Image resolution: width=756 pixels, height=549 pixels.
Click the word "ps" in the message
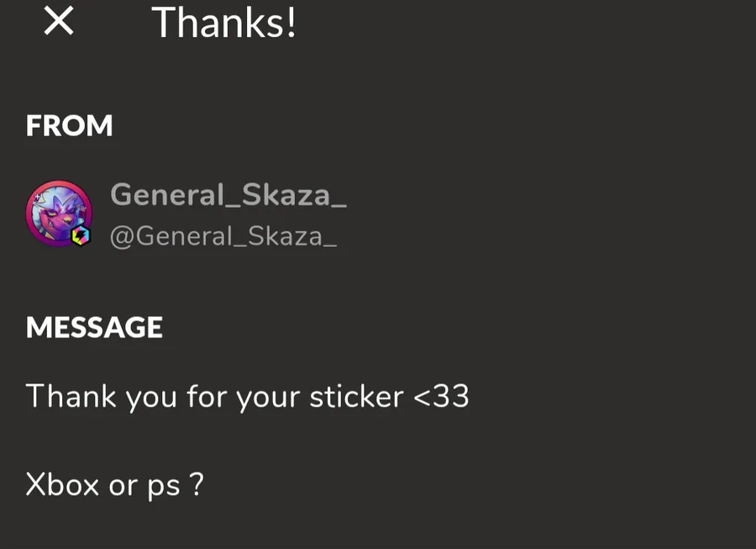(164, 487)
